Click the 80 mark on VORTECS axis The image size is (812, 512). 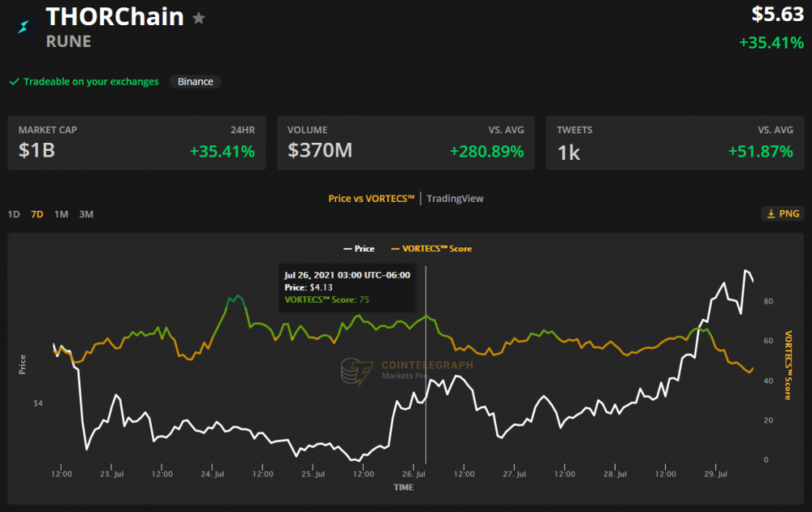tap(768, 301)
